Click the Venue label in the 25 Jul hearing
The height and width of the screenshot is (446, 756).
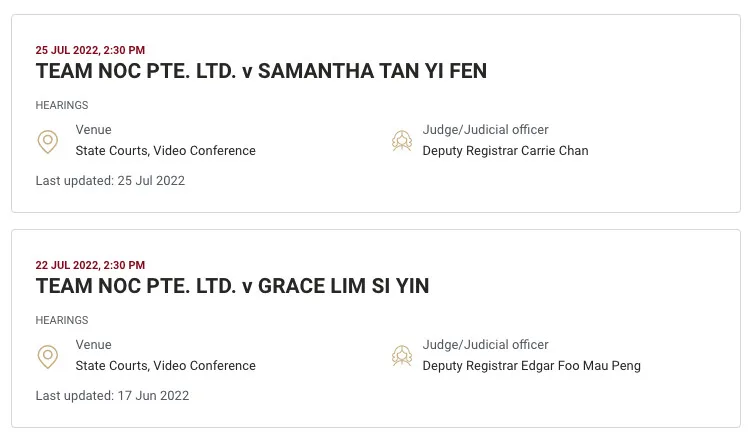[94, 130]
